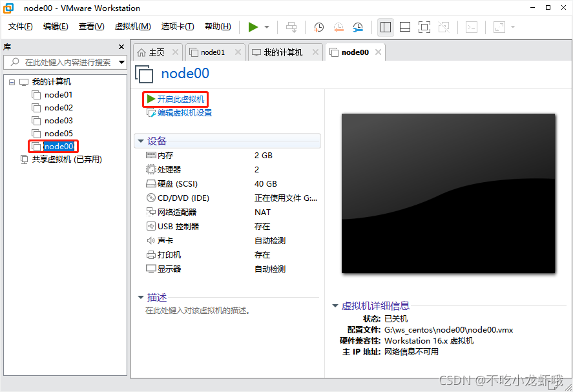This screenshot has width=573, height=392.
Task: Open the 选项卡(T) menu
Action: [178, 26]
